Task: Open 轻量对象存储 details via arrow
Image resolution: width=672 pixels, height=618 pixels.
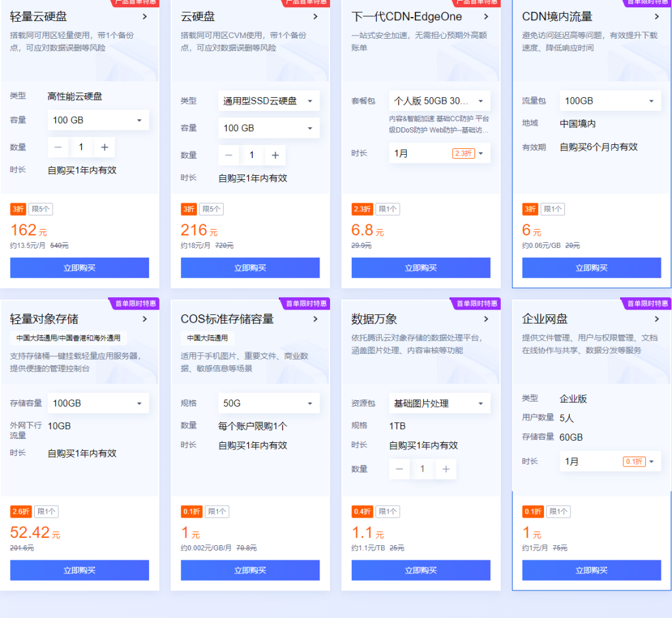Action: 144,319
